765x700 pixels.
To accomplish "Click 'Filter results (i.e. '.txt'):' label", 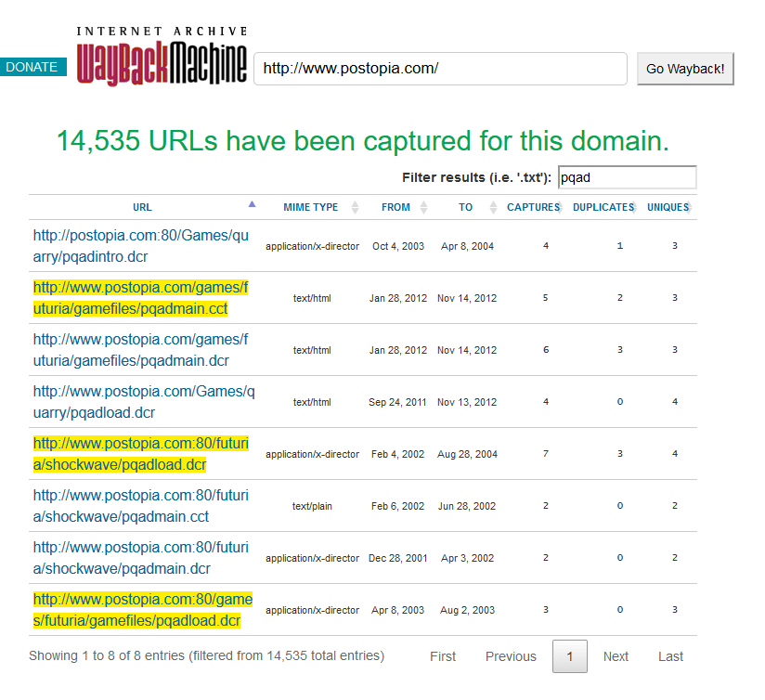I will pyautogui.click(x=476, y=177).
